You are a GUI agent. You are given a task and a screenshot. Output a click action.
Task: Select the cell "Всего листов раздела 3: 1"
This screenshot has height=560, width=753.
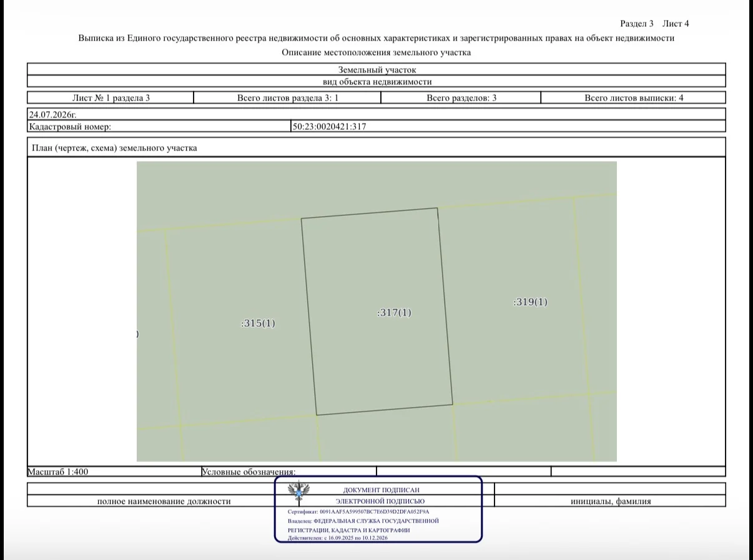tap(288, 97)
